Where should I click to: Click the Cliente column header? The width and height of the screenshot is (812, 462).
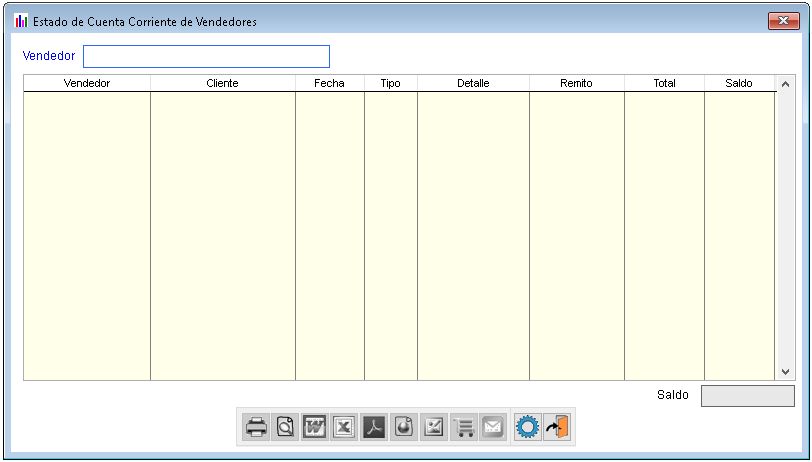(x=222, y=84)
